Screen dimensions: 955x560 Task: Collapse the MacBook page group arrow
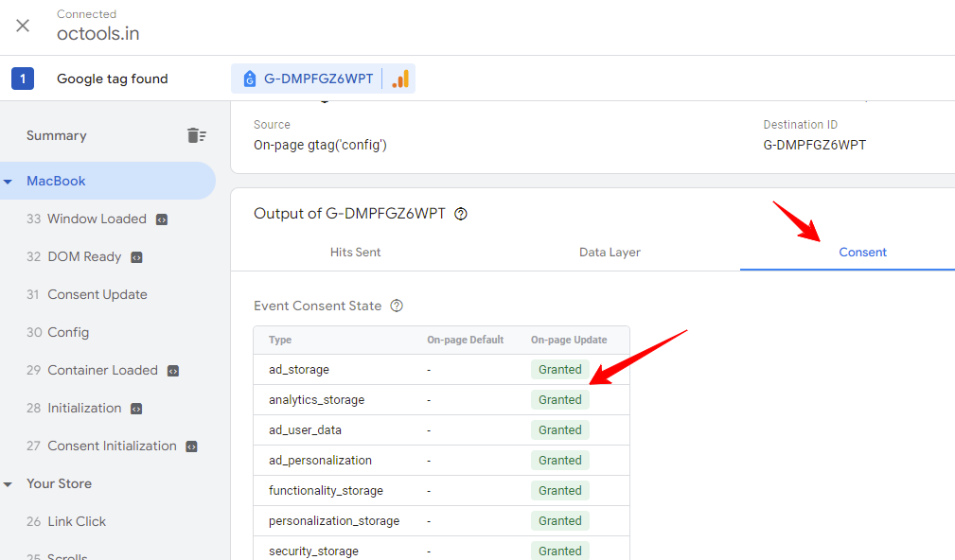coord(8,182)
